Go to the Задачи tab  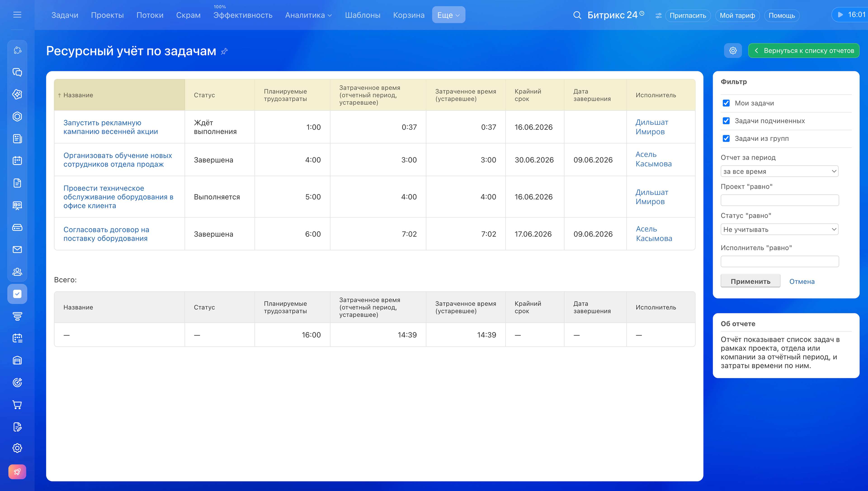click(x=65, y=15)
